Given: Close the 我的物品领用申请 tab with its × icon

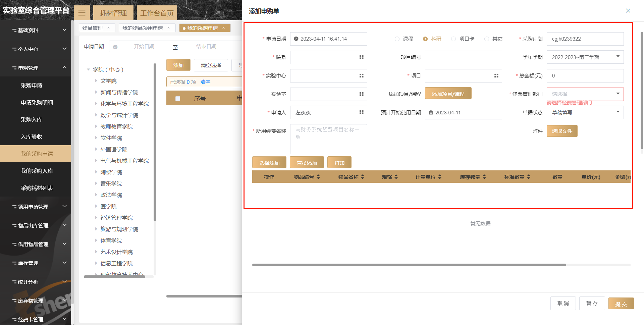Looking at the screenshot, I should (168, 28).
